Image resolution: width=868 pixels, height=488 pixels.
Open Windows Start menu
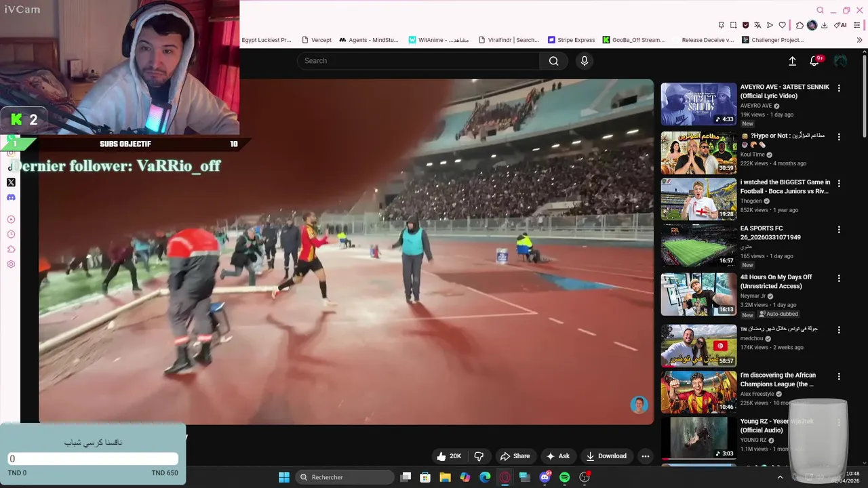pos(284,477)
